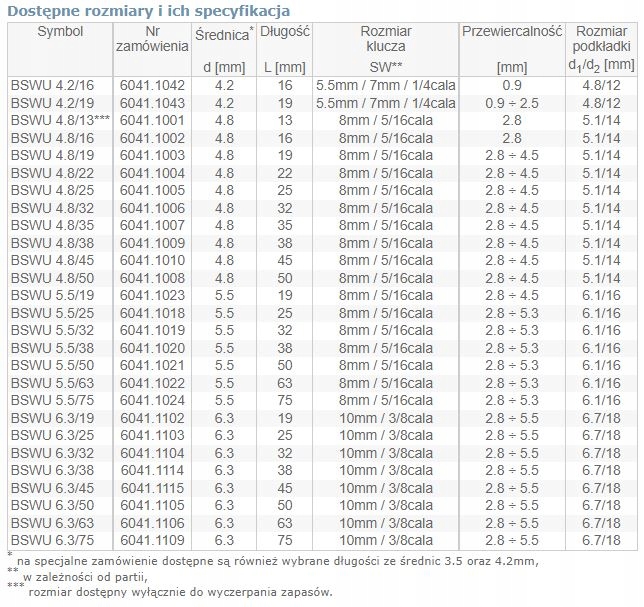Click order number '6041.1002'
This screenshot has height=607, width=644.
[152, 138]
